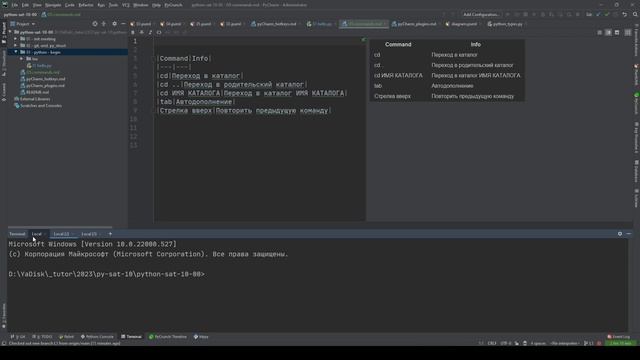Viewport: 640px width, 360px height.
Task: Open the Window menu
Action: (141, 5)
